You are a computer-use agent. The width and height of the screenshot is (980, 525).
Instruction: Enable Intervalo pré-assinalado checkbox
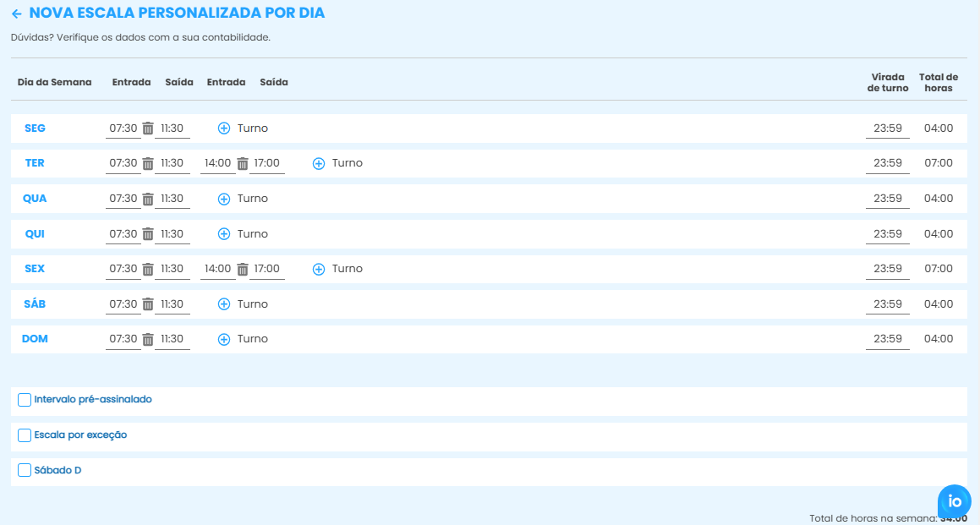coord(25,400)
